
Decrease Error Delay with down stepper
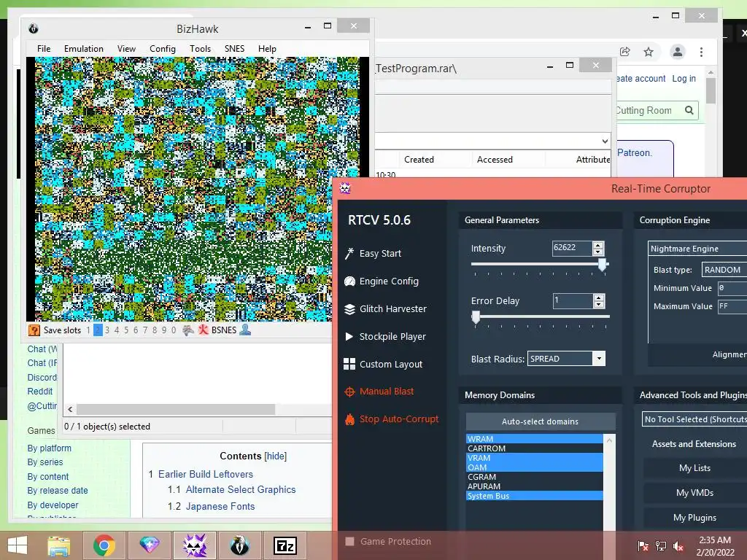click(x=598, y=304)
